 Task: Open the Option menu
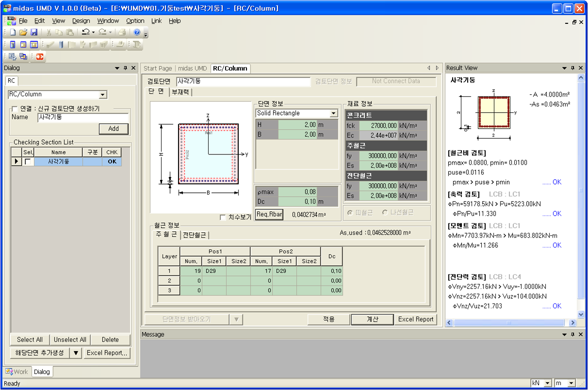point(135,21)
